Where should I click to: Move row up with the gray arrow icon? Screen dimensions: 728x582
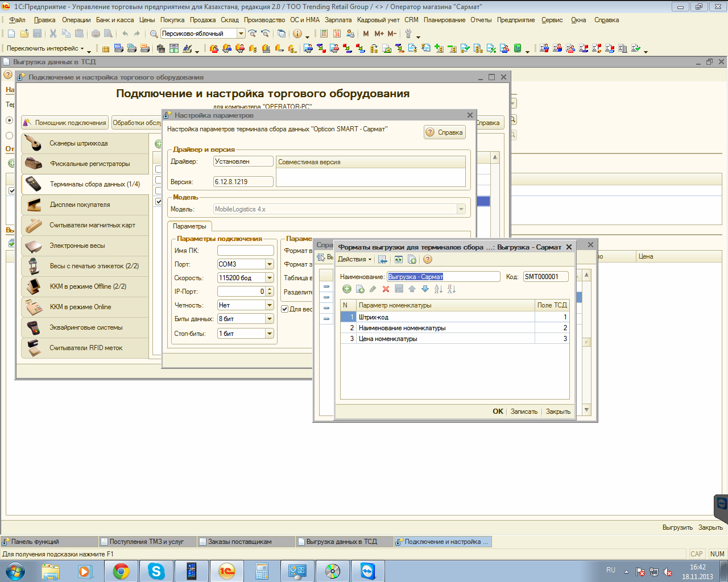(x=412, y=289)
